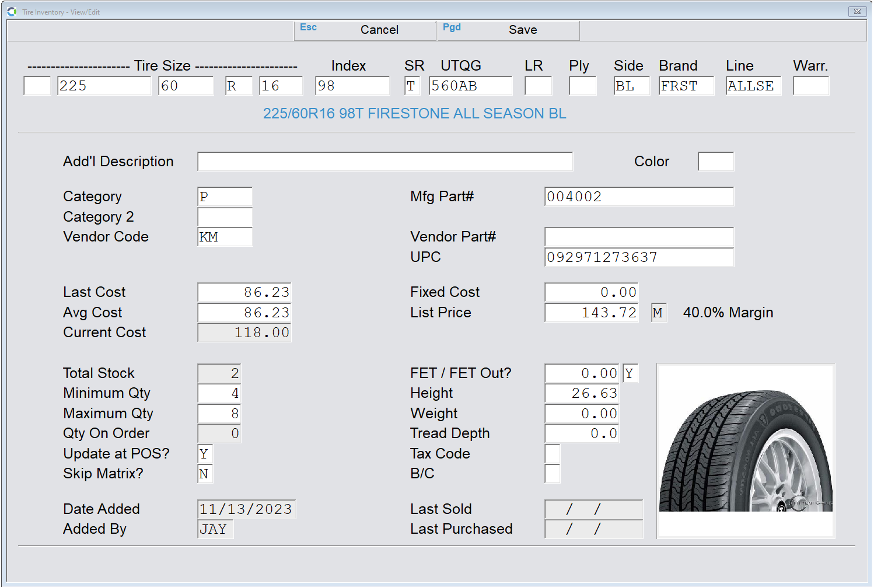Click the construction field showing R
The width and height of the screenshot is (874, 588).
(239, 86)
